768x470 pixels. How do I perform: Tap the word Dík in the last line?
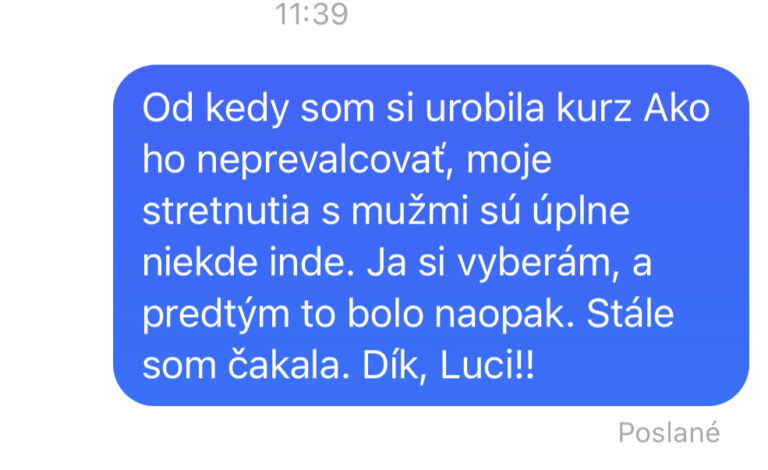pyautogui.click(x=395, y=365)
